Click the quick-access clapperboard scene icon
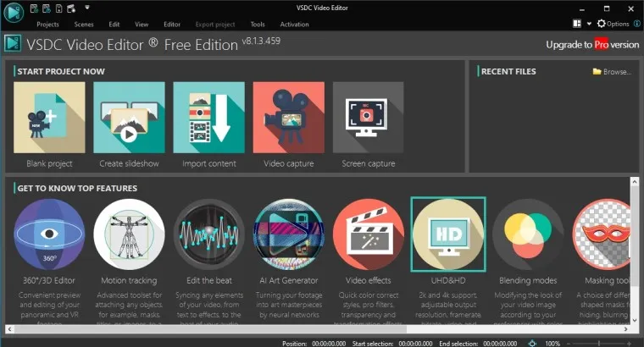This screenshot has height=347, width=644. coord(71,8)
